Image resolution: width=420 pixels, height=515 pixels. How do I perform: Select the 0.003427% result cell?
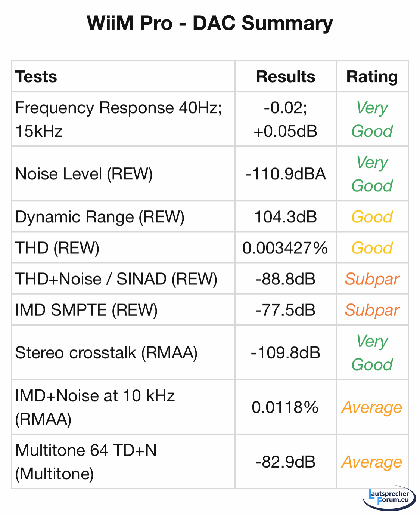(x=285, y=248)
